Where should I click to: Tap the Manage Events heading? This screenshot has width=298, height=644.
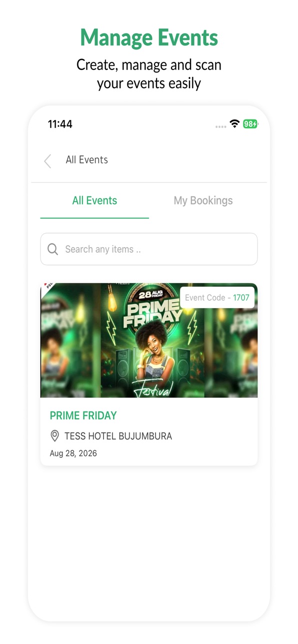tap(149, 37)
